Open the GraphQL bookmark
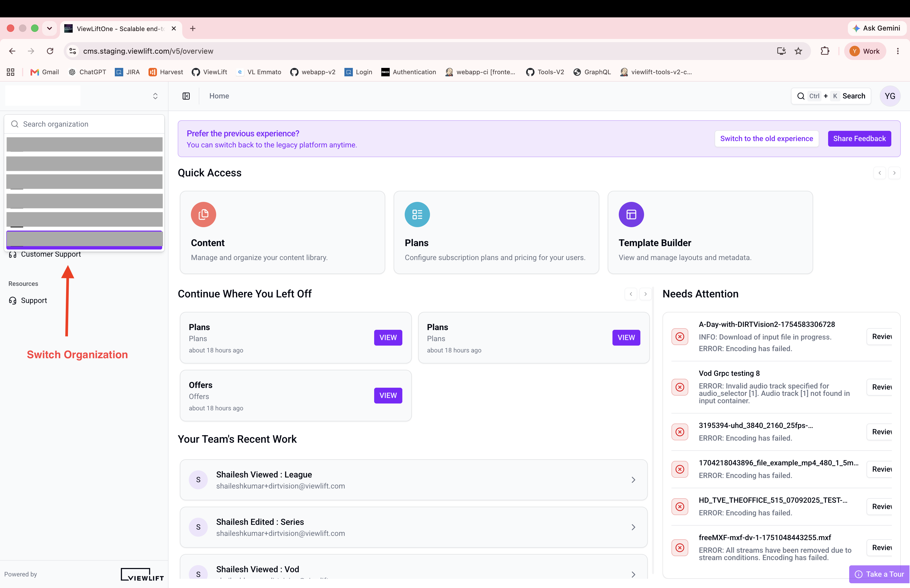Image resolution: width=910 pixels, height=588 pixels. pyautogui.click(x=592, y=72)
